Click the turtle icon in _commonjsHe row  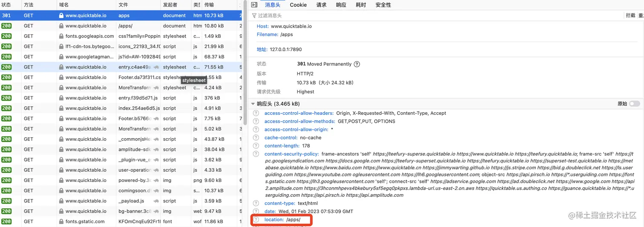[x=156, y=139]
